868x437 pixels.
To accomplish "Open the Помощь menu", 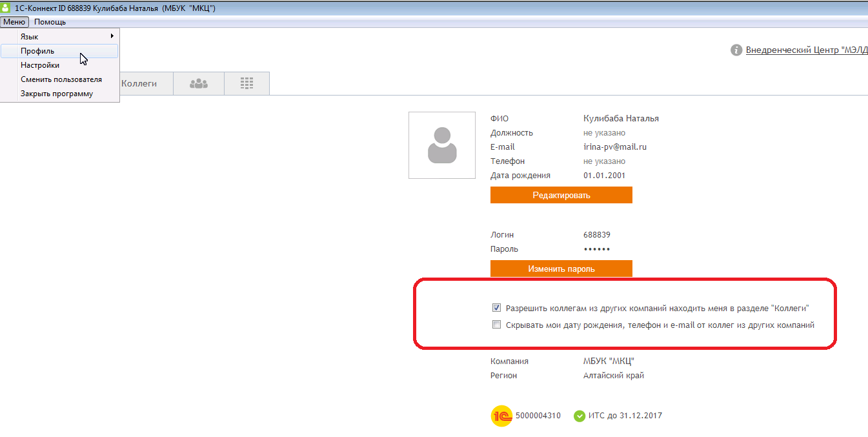I will tap(50, 22).
